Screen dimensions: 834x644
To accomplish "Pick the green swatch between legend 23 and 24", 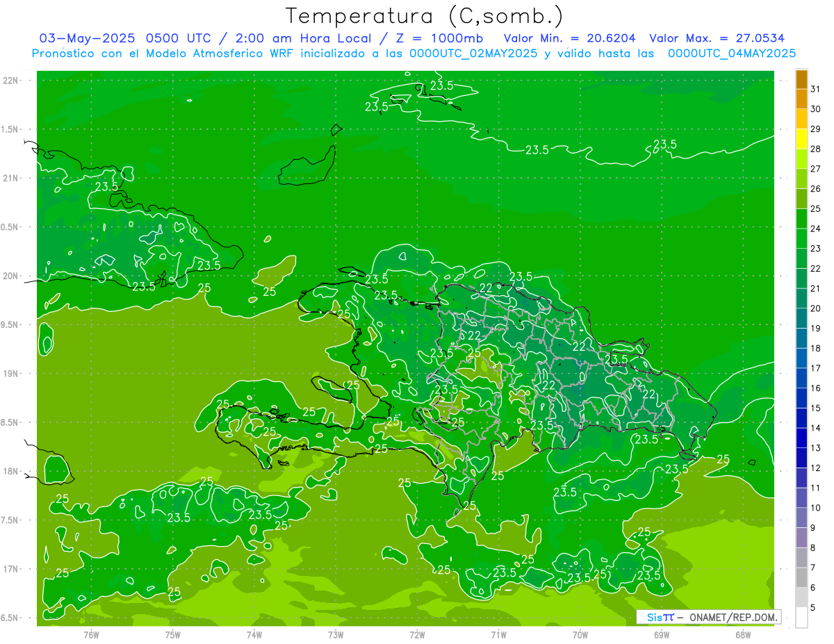I will click(x=801, y=238).
